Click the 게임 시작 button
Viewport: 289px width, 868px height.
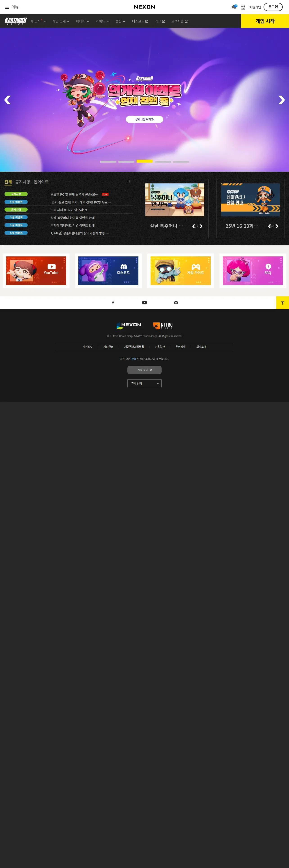pos(265,21)
